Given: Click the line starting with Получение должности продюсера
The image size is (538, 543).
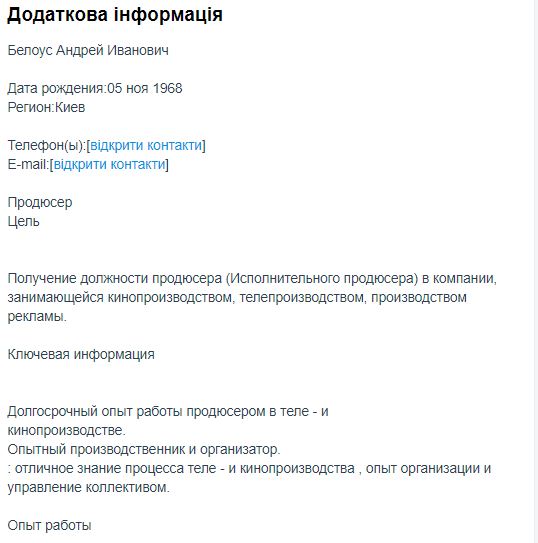Looking at the screenshot, I should click(252, 278).
